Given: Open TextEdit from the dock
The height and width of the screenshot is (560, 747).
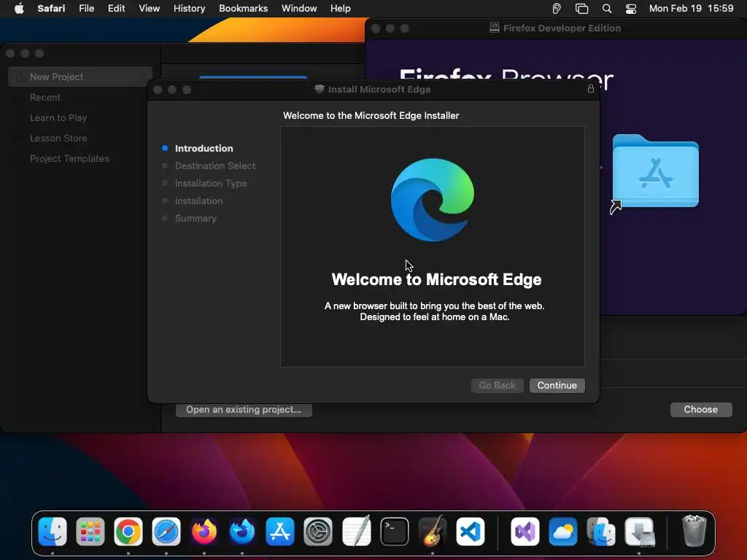Looking at the screenshot, I should point(356,532).
